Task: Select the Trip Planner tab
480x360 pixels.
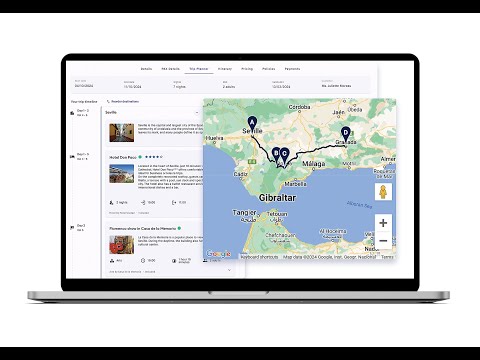Action: click(x=199, y=69)
